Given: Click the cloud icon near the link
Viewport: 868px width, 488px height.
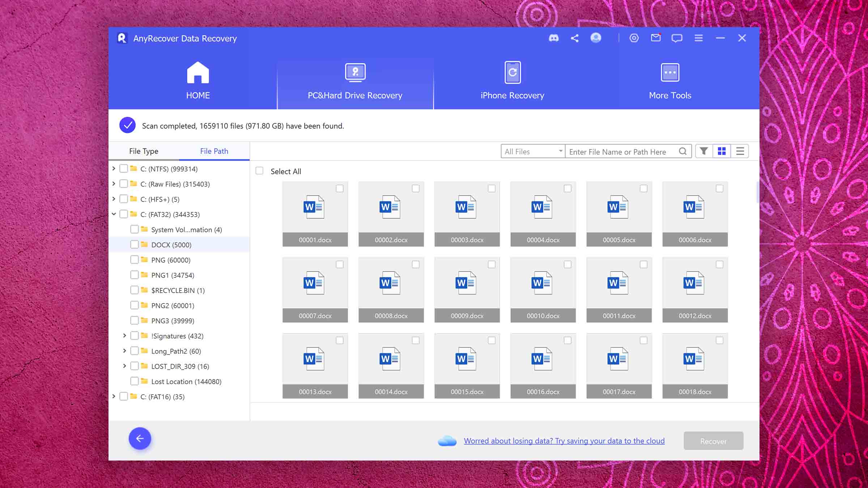Looking at the screenshot, I should click(447, 441).
